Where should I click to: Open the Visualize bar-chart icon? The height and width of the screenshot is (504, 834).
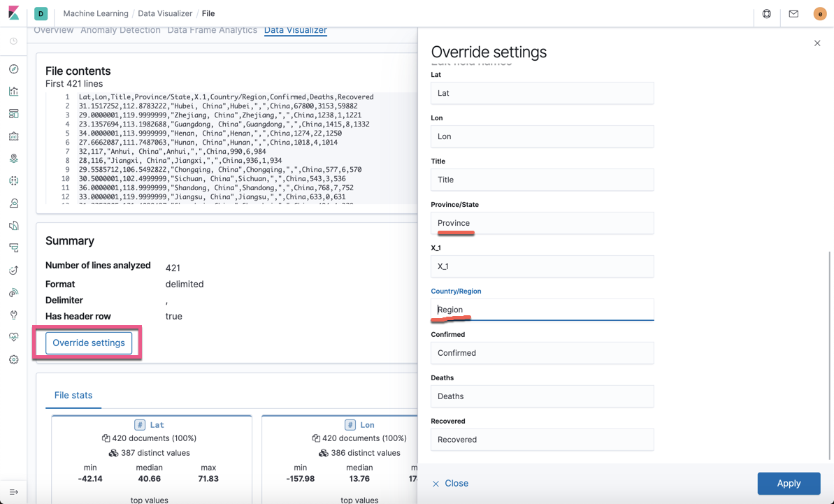(15, 92)
